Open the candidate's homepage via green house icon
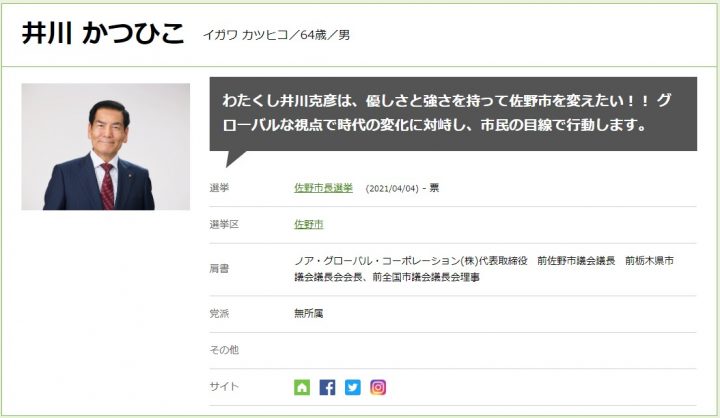720x418 pixels. pos(302,387)
